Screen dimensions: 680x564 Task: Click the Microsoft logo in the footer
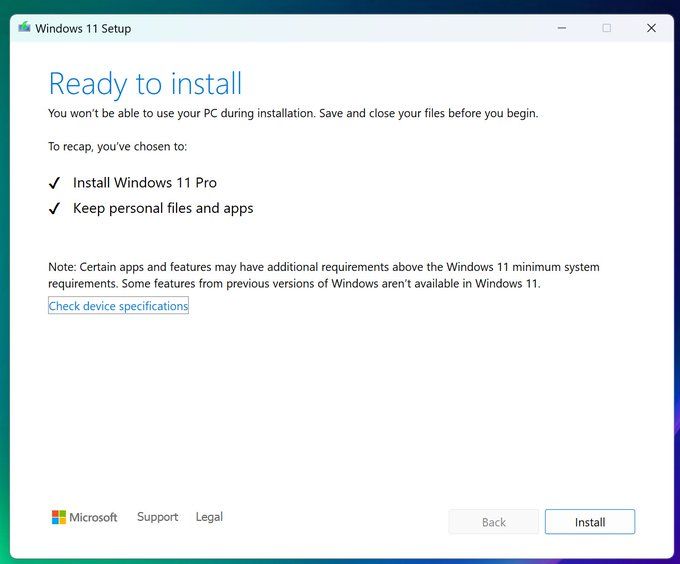coord(84,517)
